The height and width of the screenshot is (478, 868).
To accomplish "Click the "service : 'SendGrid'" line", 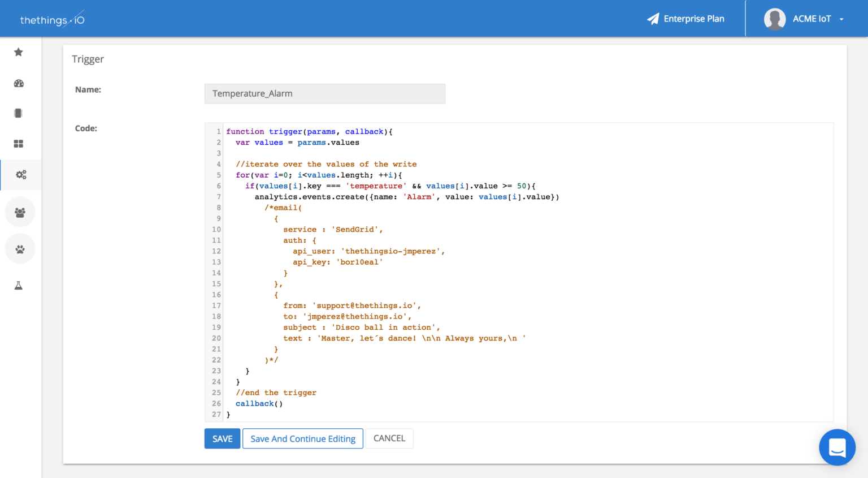I will tap(333, 230).
